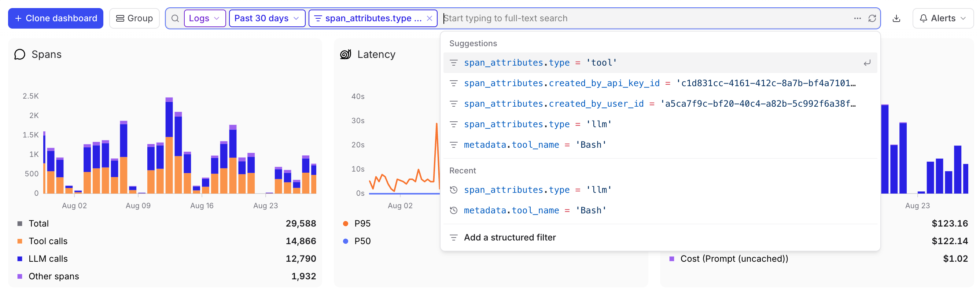Click the P50 legend label
980x294 pixels.
coord(362,241)
